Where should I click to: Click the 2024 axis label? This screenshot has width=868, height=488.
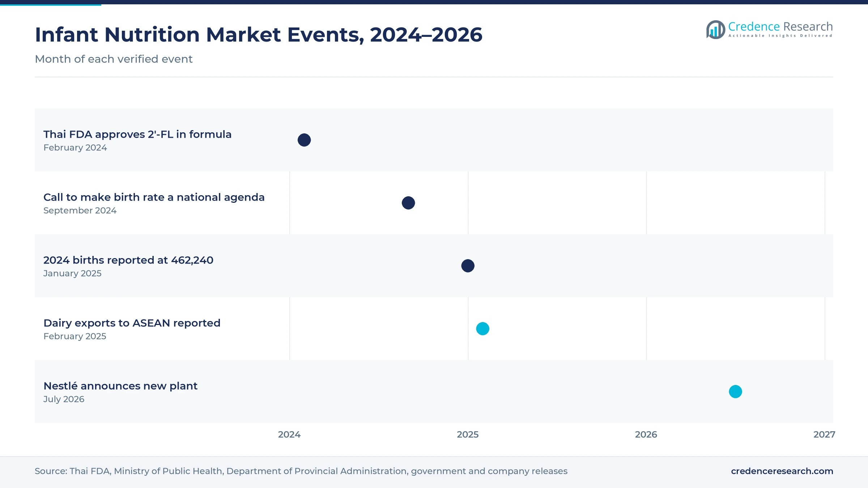click(289, 435)
